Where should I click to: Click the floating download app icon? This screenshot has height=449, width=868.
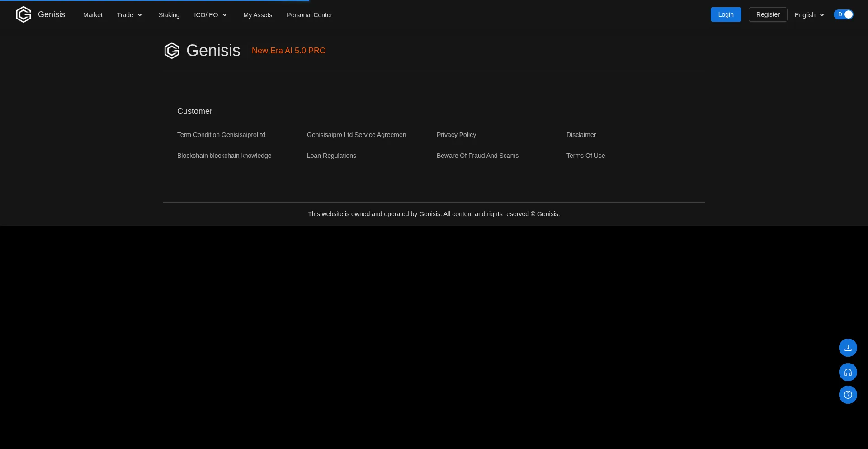point(848,348)
